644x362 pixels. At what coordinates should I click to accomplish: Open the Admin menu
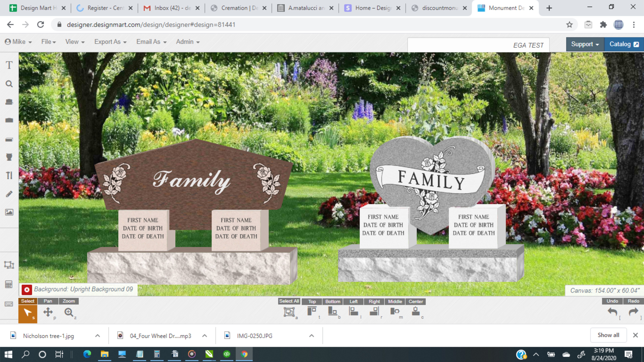[x=188, y=42]
